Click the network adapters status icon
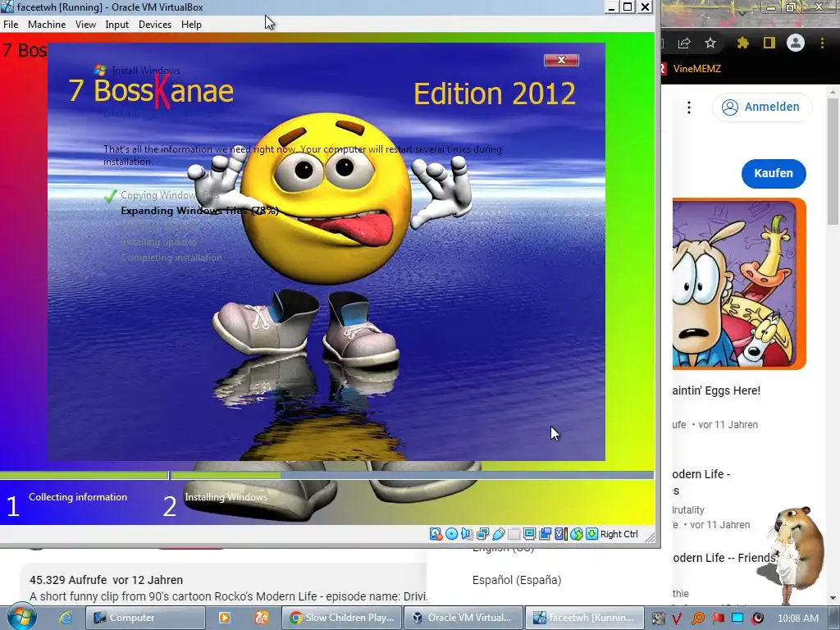 coord(482,534)
